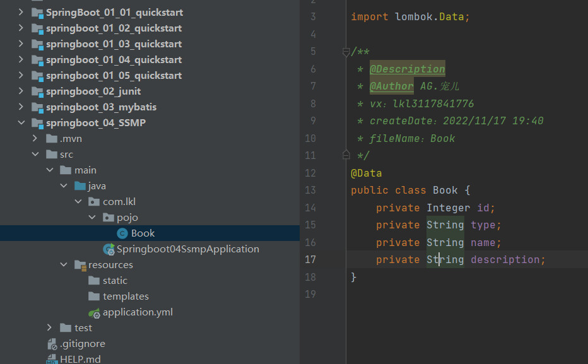The height and width of the screenshot is (364, 588).
Task: Click the springboot_01_03_quickstart module icon
Action: (37, 45)
